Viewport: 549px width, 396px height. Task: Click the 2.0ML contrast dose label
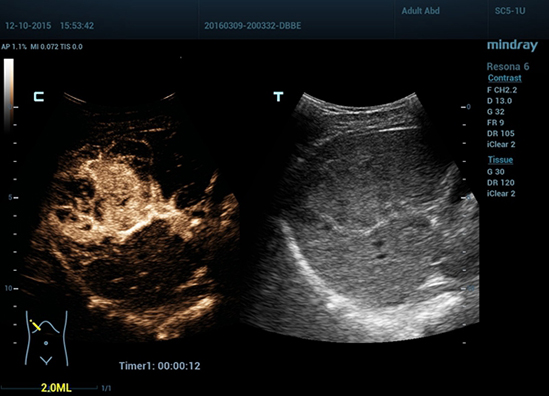click(x=56, y=388)
